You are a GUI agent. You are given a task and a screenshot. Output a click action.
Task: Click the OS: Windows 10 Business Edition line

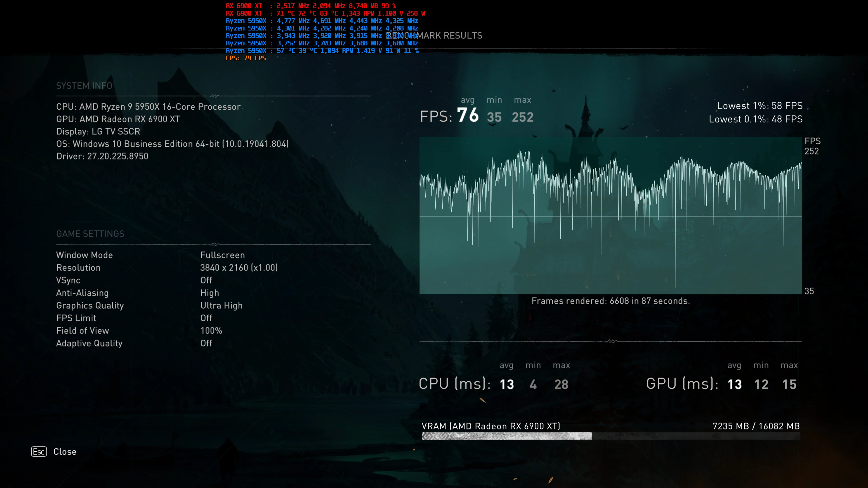pyautogui.click(x=172, y=144)
